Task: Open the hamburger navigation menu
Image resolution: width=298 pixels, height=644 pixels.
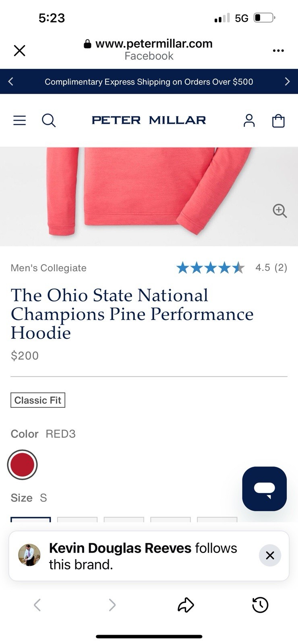Action: pos(19,120)
